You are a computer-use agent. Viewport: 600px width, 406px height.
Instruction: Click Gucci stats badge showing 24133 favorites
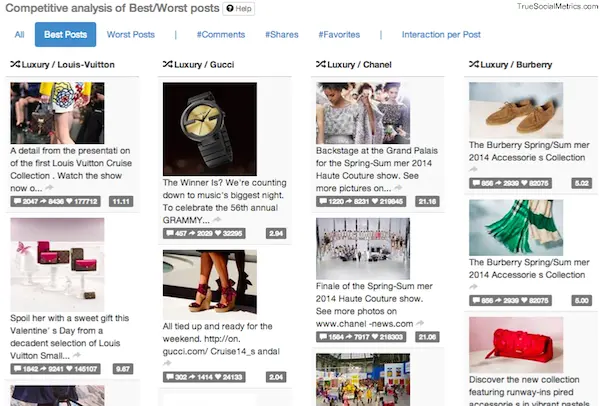(x=204, y=377)
